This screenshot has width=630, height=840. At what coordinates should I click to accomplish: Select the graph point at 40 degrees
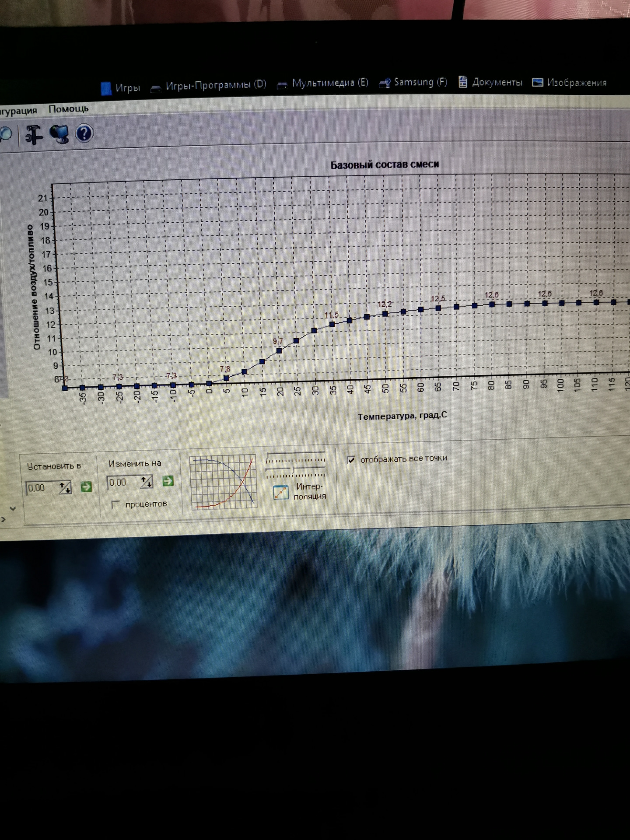(x=350, y=320)
